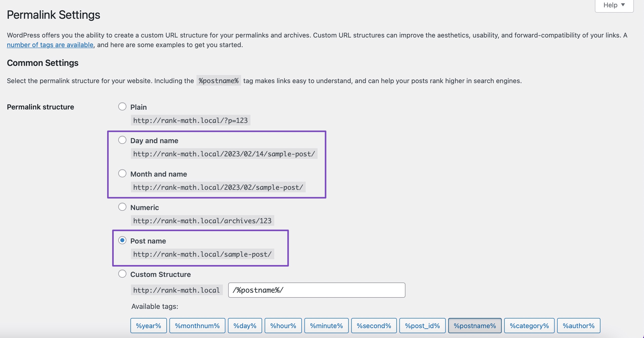Select the Month and name structure

tap(123, 173)
